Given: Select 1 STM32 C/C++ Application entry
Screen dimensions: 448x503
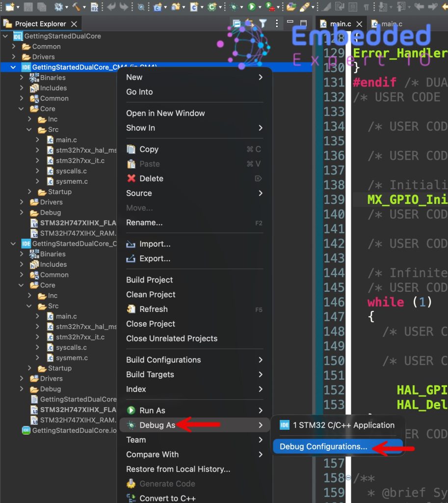Looking at the screenshot, I should 343,425.
